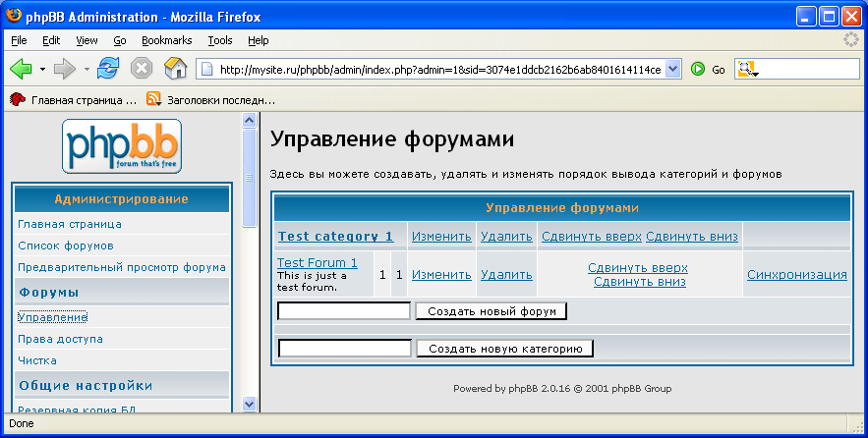Image resolution: width=868 pixels, height=438 pixels.
Task: Click the Test category 1 link
Action: point(335,236)
